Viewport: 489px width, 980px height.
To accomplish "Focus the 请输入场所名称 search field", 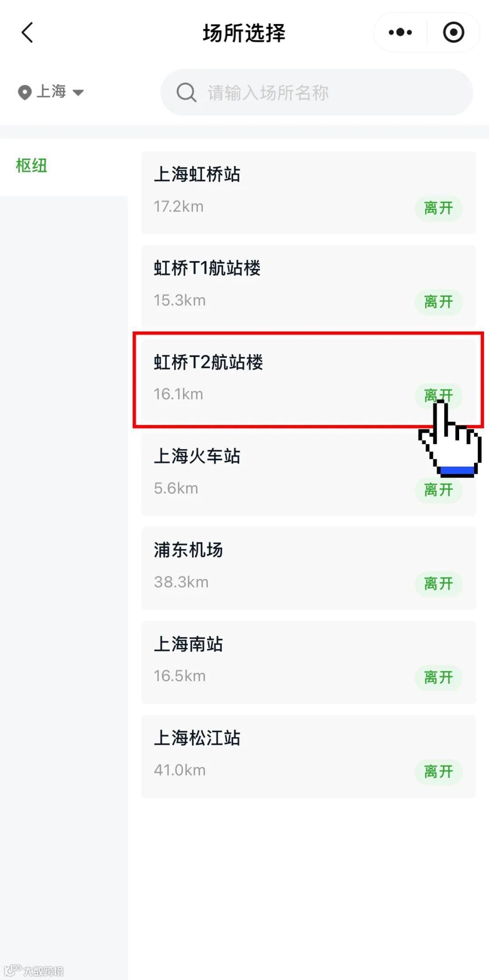I will (x=316, y=92).
